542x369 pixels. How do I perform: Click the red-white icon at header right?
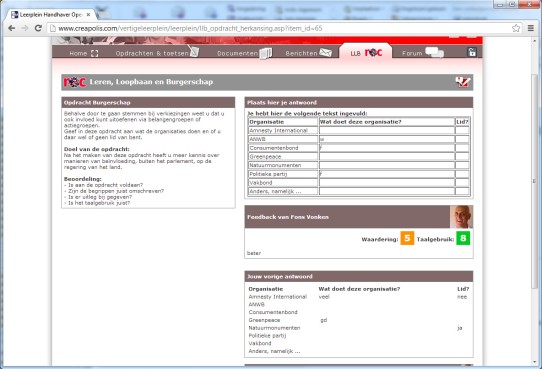point(463,82)
